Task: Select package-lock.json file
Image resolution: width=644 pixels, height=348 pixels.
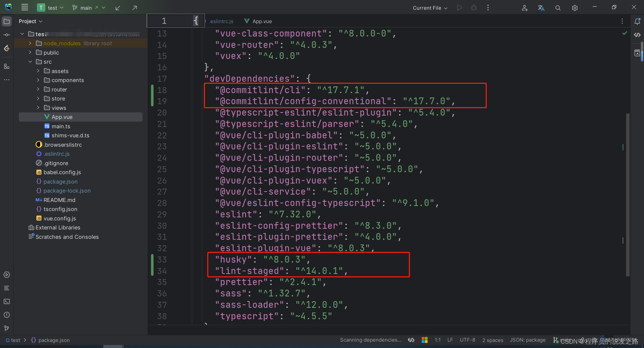Action: point(67,191)
